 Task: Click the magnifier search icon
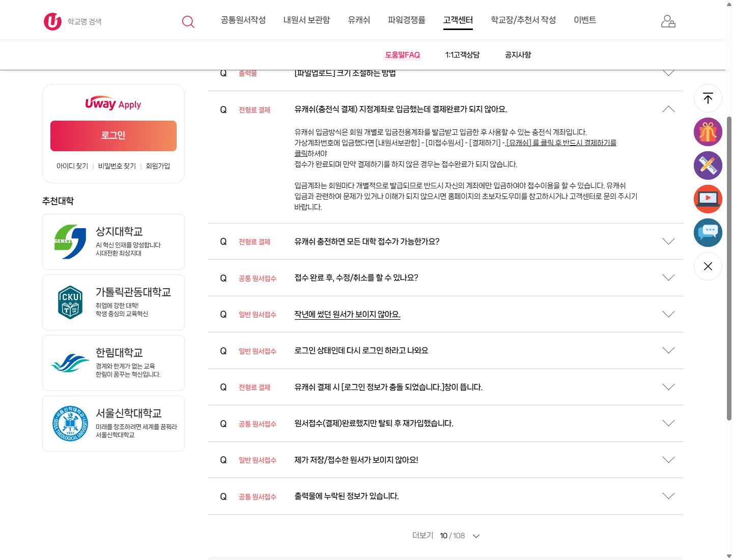tap(188, 21)
